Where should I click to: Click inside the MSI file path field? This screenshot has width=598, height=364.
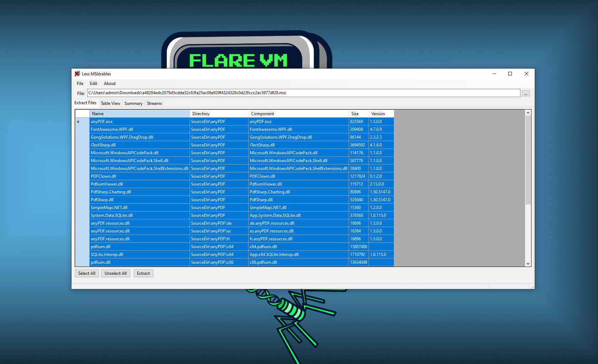tap(304, 93)
